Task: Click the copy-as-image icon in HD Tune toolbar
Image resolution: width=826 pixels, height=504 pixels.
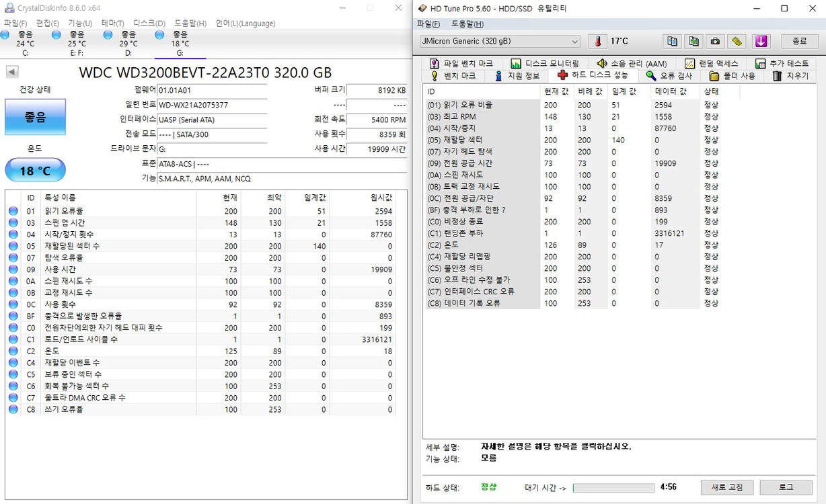Action: (693, 41)
